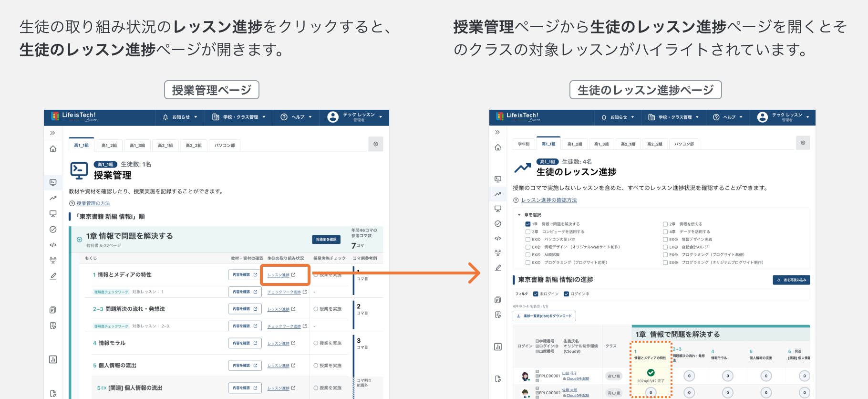Viewport: 868px width, 399px height.
Task: Select 授業を実施 radio for 5 個人情報の流出
Action: coord(316,366)
